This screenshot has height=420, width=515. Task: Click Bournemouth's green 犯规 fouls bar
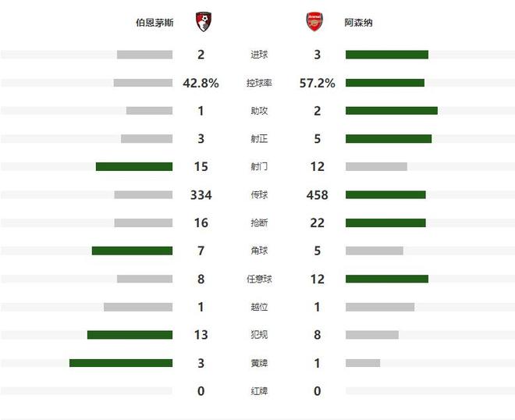[x=130, y=335]
